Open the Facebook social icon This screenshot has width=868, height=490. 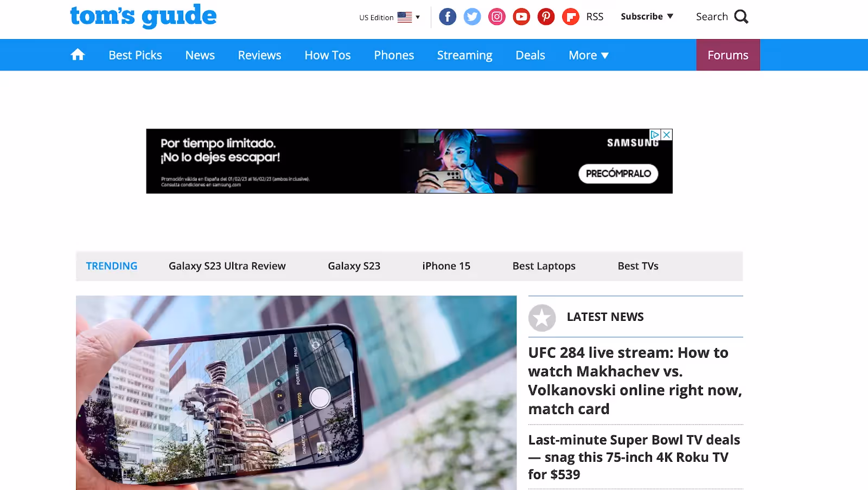point(448,17)
